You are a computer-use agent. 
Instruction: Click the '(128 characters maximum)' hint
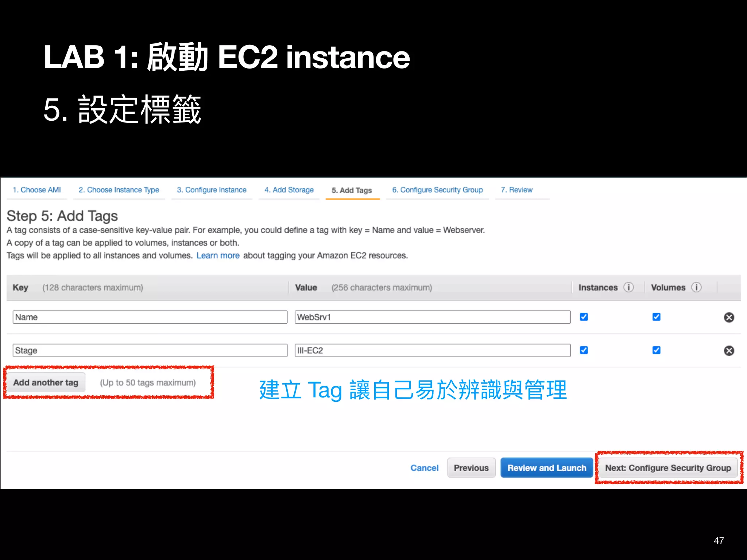93,288
